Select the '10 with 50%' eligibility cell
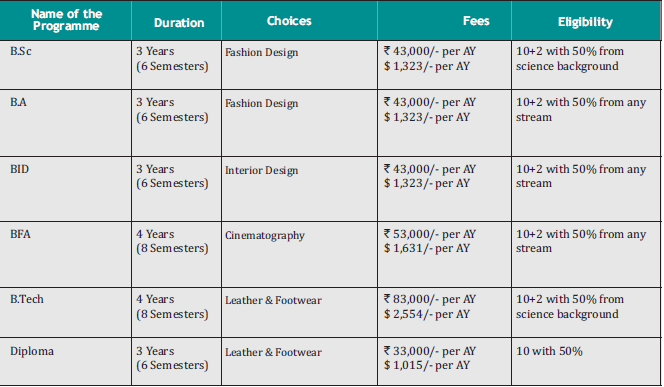Viewport: 664px width, 387px height. [586, 361]
